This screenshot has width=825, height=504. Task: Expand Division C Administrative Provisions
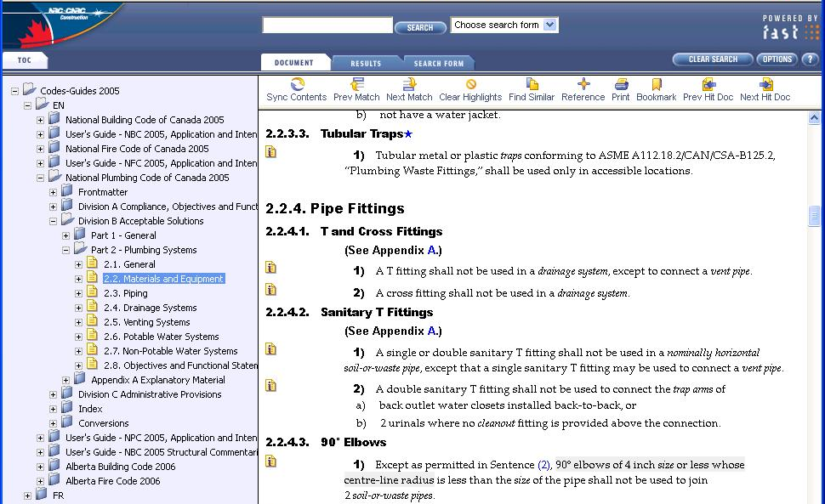tap(53, 394)
